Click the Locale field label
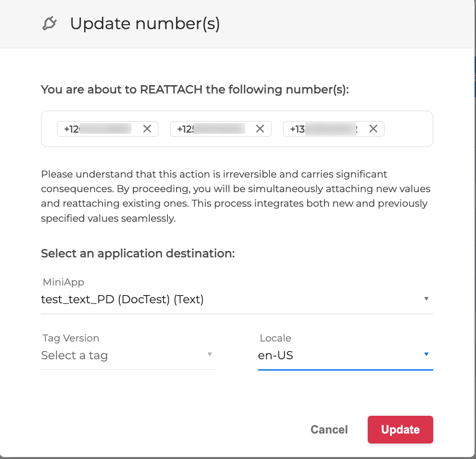 275,338
